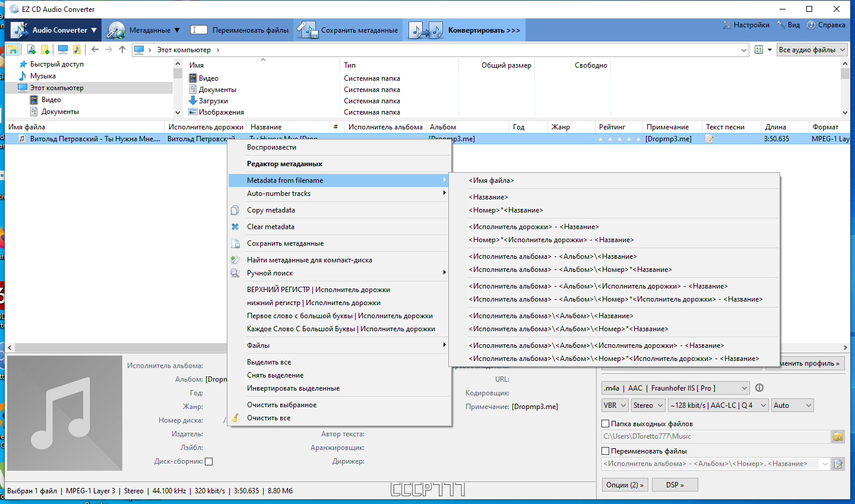Choose Инвертировать выделенные in context menu
The width and height of the screenshot is (855, 504).
point(340,388)
